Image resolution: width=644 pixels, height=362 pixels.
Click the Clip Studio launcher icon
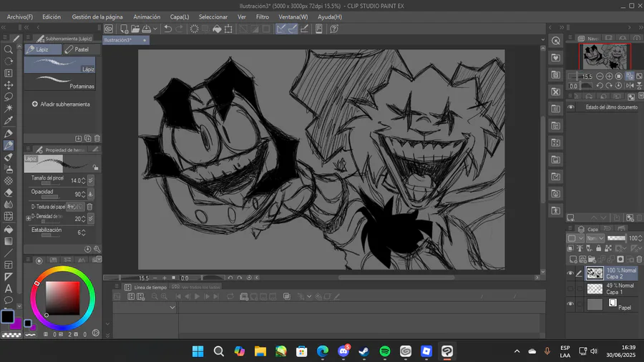pos(109,29)
